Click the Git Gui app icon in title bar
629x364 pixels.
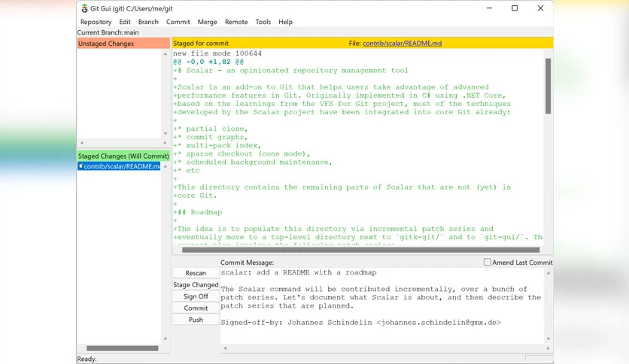[84, 8]
